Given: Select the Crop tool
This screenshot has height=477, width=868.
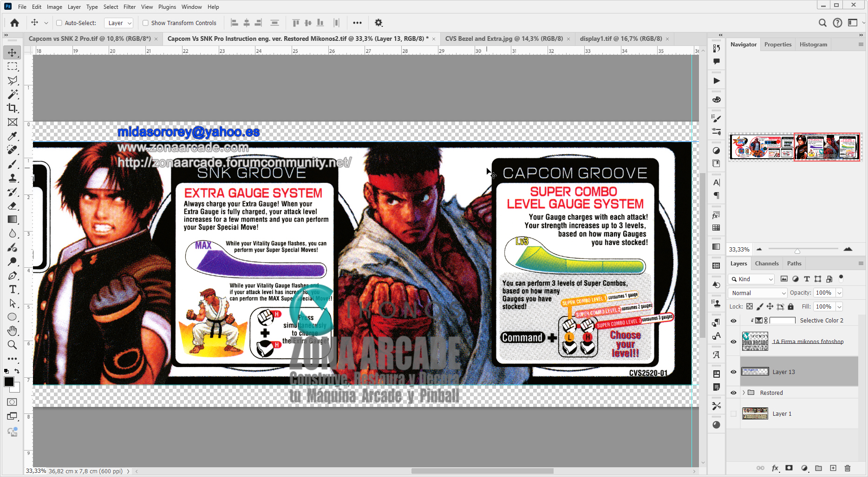Looking at the screenshot, I should (x=13, y=108).
